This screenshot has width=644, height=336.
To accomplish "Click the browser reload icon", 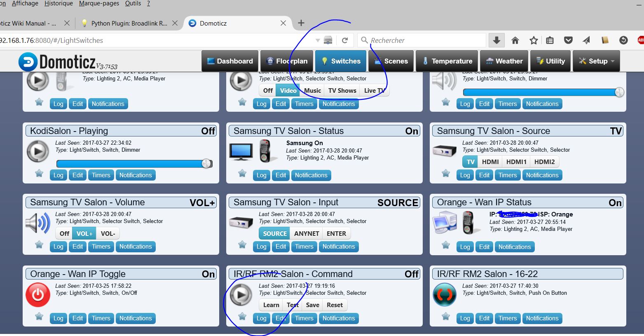I will pos(345,40).
